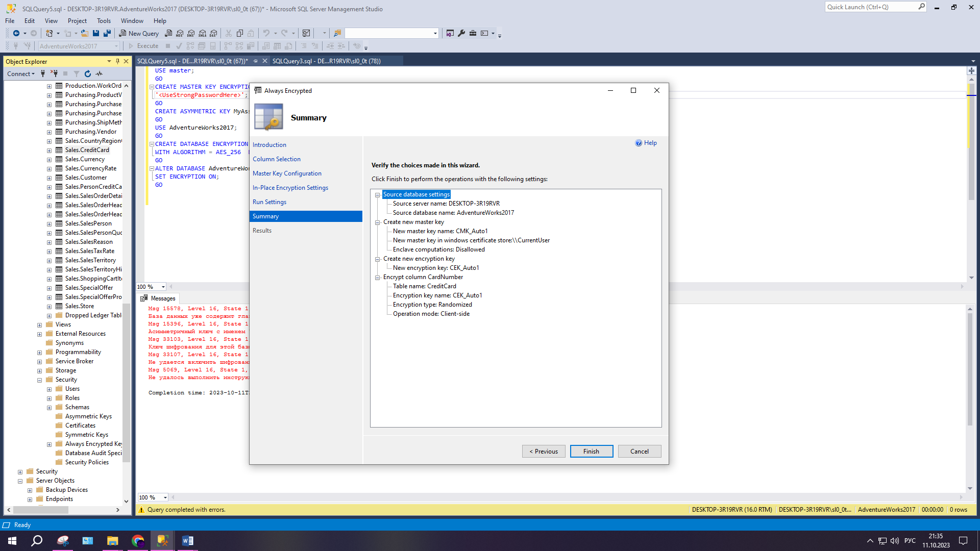Click the MDX query icon in toolbar
Viewport: 980px width, 551px height.
point(180,33)
